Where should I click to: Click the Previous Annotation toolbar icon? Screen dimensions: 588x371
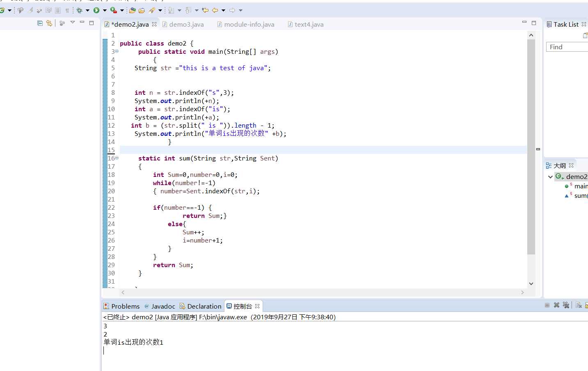click(188, 10)
